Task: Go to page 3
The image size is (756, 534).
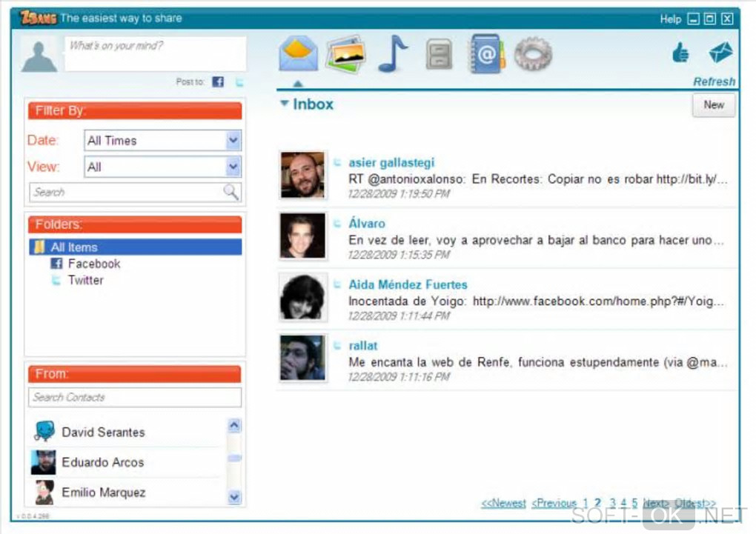Action: [612, 503]
